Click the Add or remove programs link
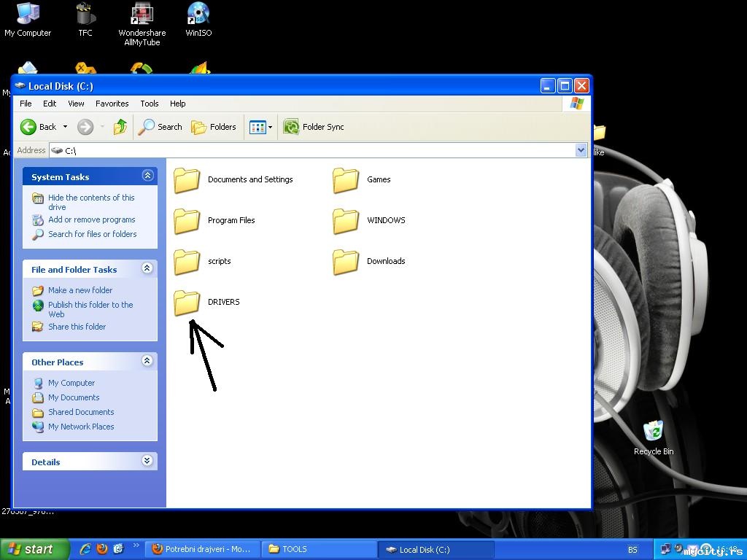The height and width of the screenshot is (560, 747). [x=91, y=219]
